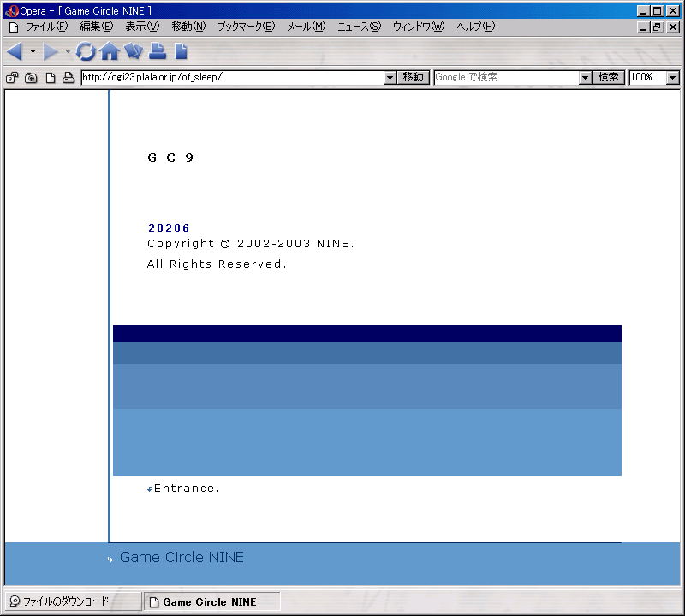Click the 検索 search button
Screen dimensions: 685x616
pos(609,77)
